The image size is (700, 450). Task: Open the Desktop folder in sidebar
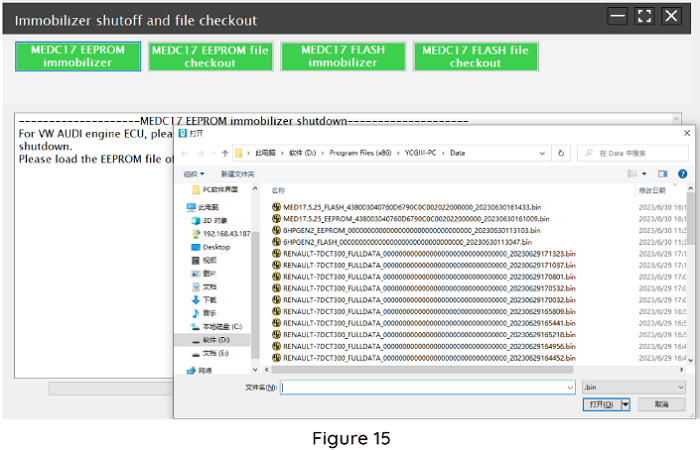[216, 246]
